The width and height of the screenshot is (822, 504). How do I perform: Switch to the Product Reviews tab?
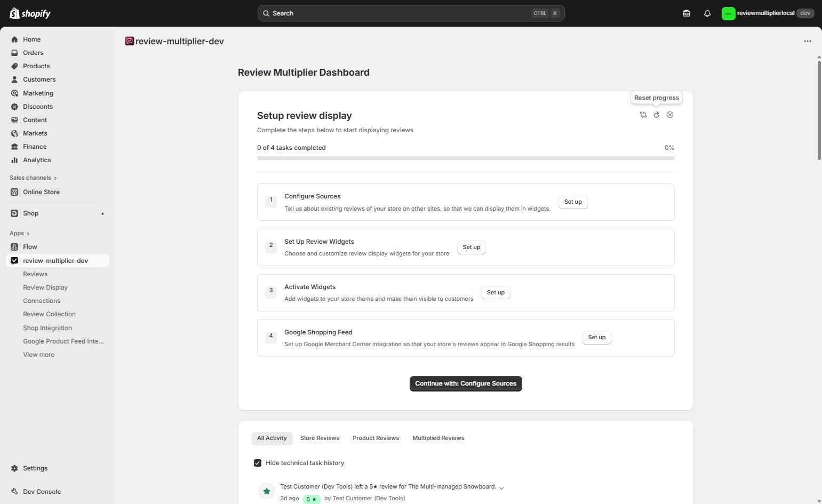376,438
